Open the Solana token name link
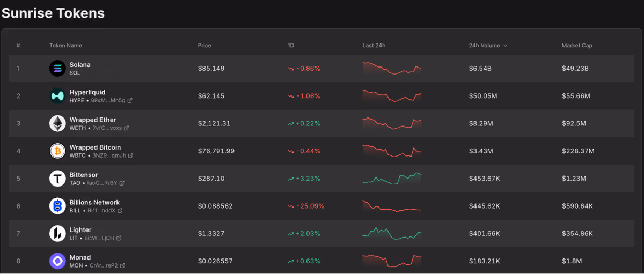 pos(80,65)
